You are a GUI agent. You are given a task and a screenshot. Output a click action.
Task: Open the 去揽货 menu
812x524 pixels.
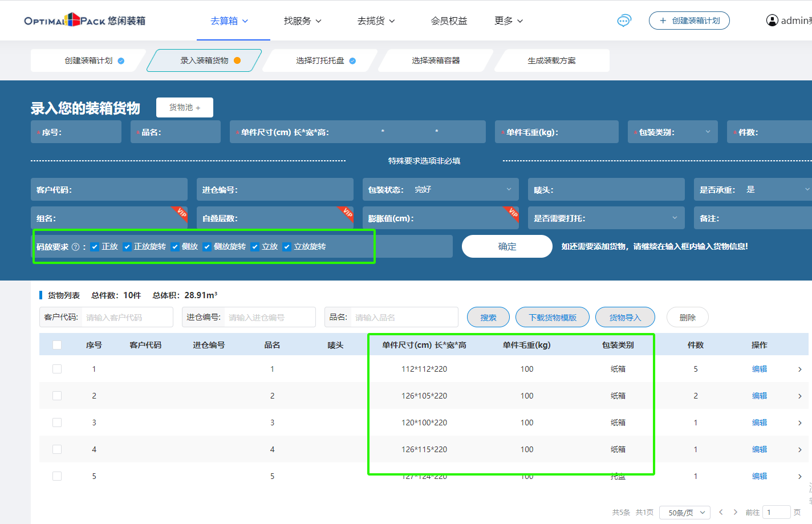pos(376,21)
